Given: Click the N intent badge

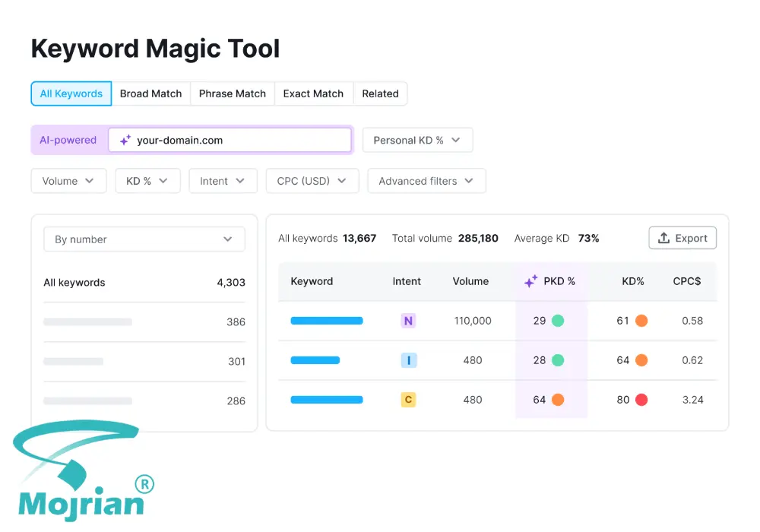Looking at the screenshot, I should (x=408, y=321).
